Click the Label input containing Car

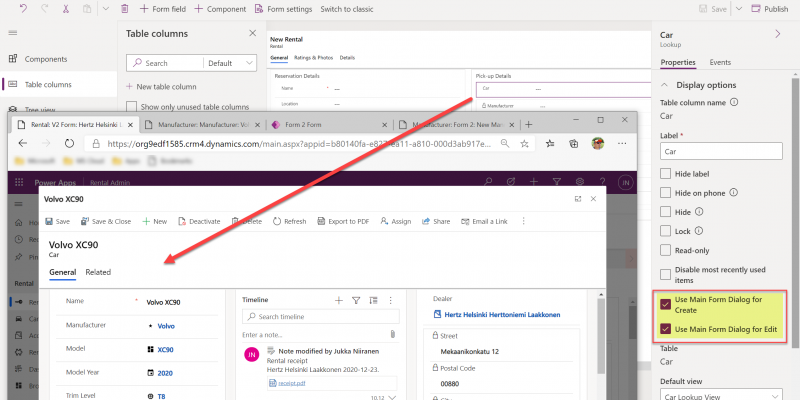point(721,151)
